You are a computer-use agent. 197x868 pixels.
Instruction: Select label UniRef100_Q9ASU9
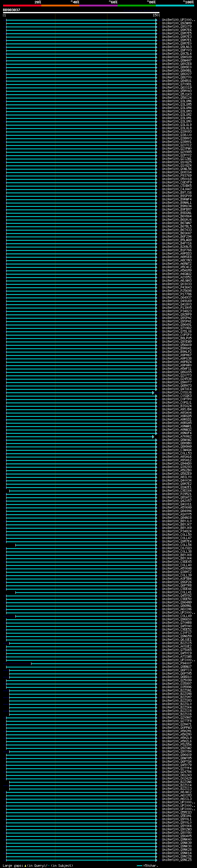[x=177, y=57]
